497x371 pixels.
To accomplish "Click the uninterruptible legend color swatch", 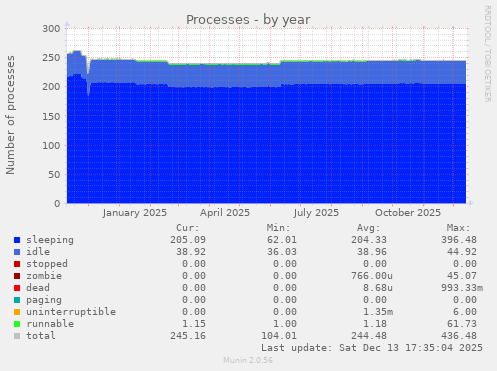I will click(17, 312).
